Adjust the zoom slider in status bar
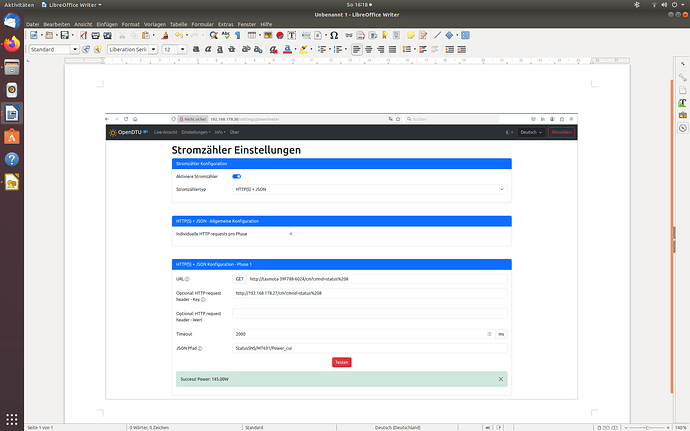The image size is (690, 431). tap(647, 427)
